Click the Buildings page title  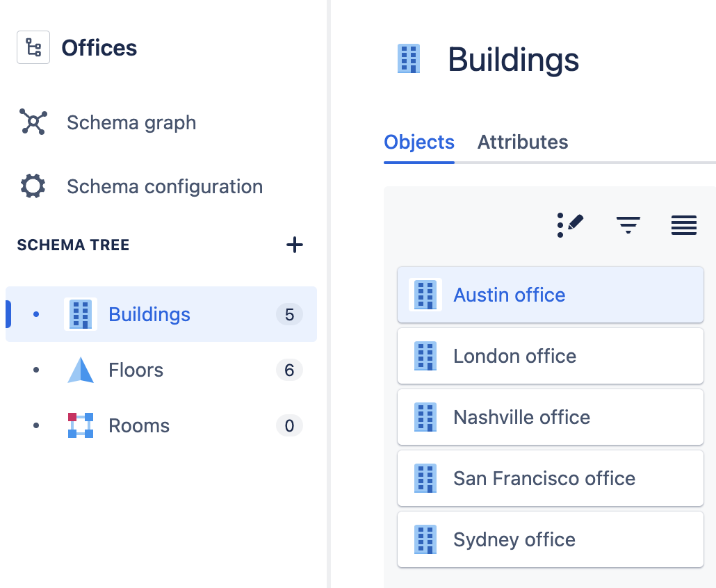coord(513,60)
